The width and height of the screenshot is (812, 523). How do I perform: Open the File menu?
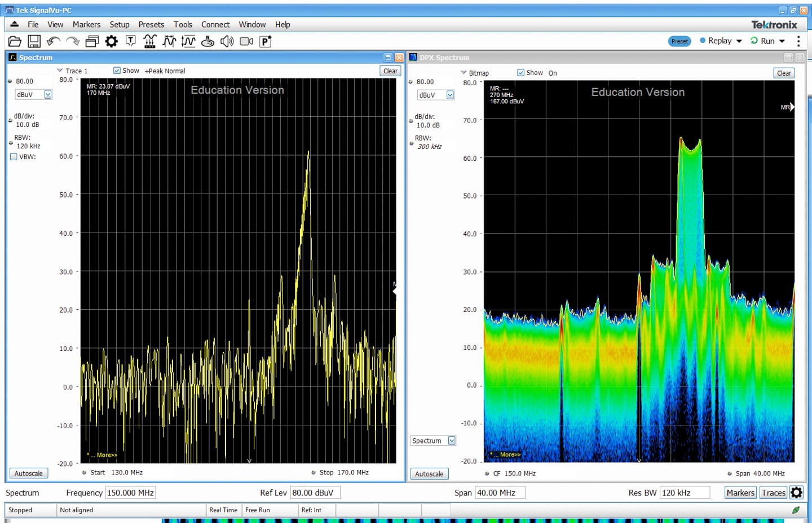coord(33,24)
